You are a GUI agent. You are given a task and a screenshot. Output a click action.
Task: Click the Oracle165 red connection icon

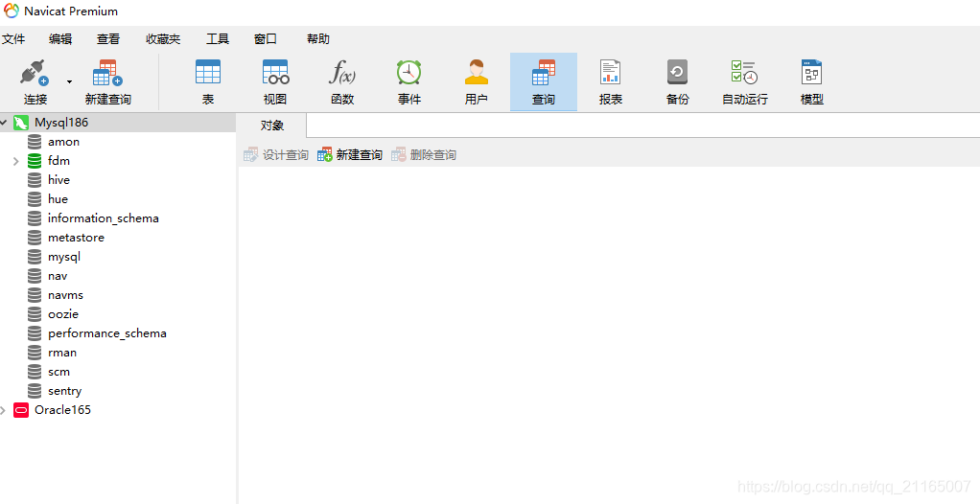tap(21, 410)
